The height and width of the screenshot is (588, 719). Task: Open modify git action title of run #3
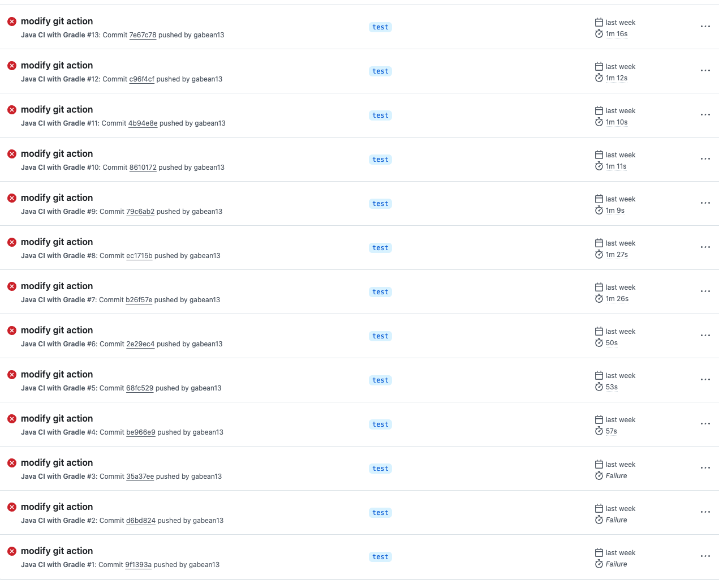[57, 463]
